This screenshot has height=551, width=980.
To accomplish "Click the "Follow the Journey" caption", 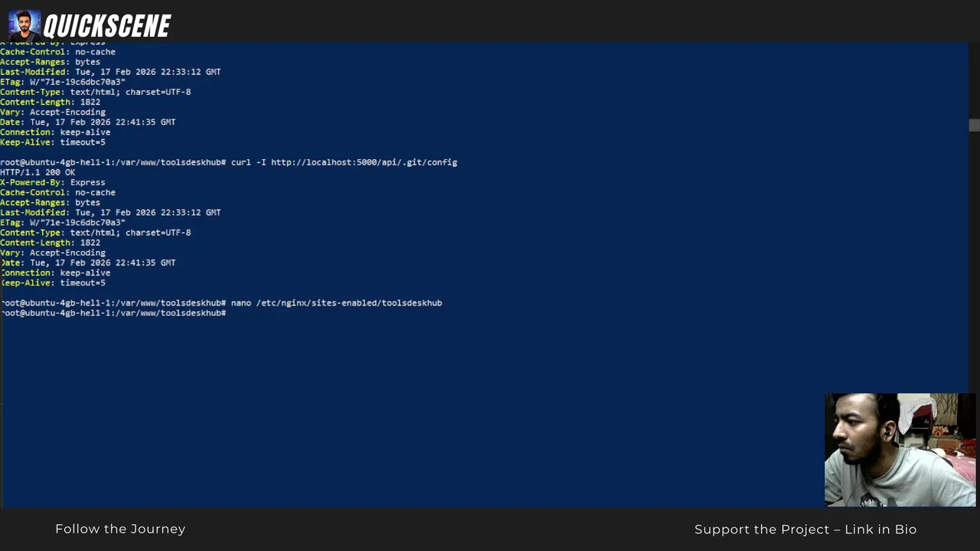I will pyautogui.click(x=120, y=529).
